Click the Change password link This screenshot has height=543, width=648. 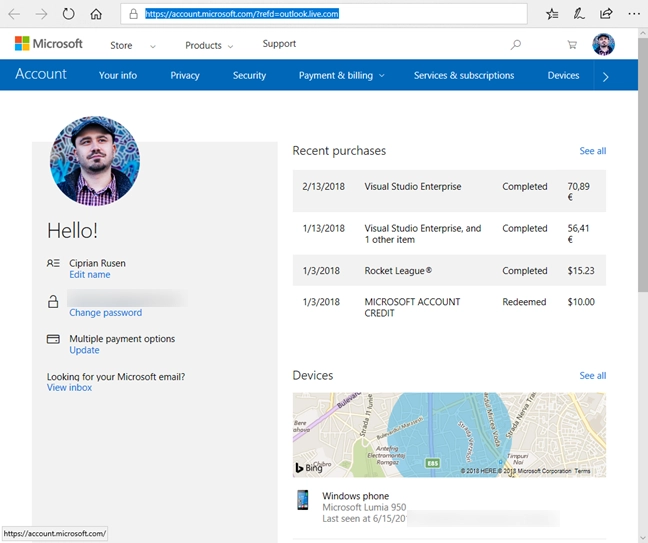tap(105, 313)
